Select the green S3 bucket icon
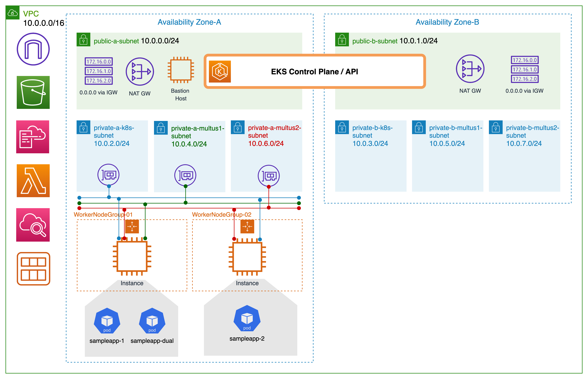The width and height of the screenshot is (588, 379). (x=33, y=92)
